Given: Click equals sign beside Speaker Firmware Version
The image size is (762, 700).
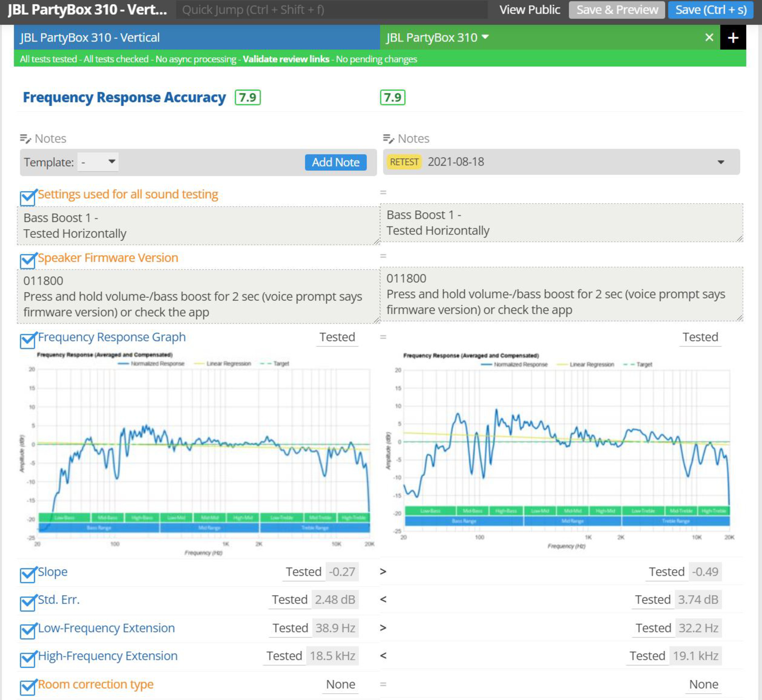Looking at the screenshot, I should coord(383,256).
